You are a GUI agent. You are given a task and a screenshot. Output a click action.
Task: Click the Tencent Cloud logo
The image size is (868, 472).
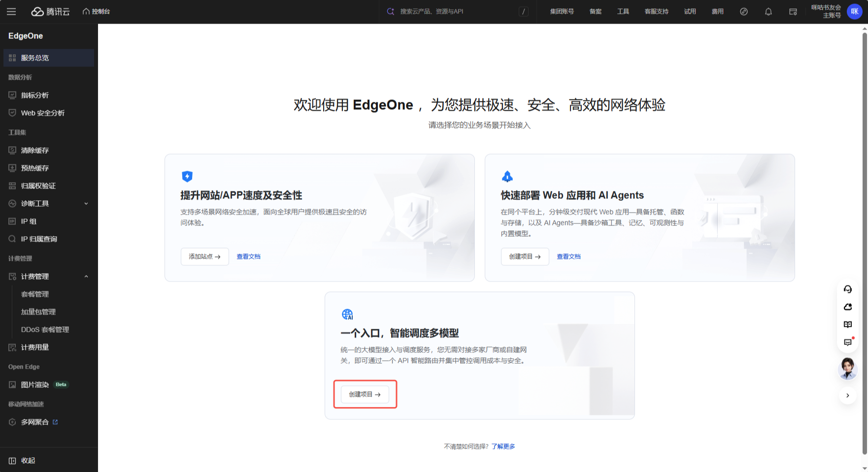50,11
